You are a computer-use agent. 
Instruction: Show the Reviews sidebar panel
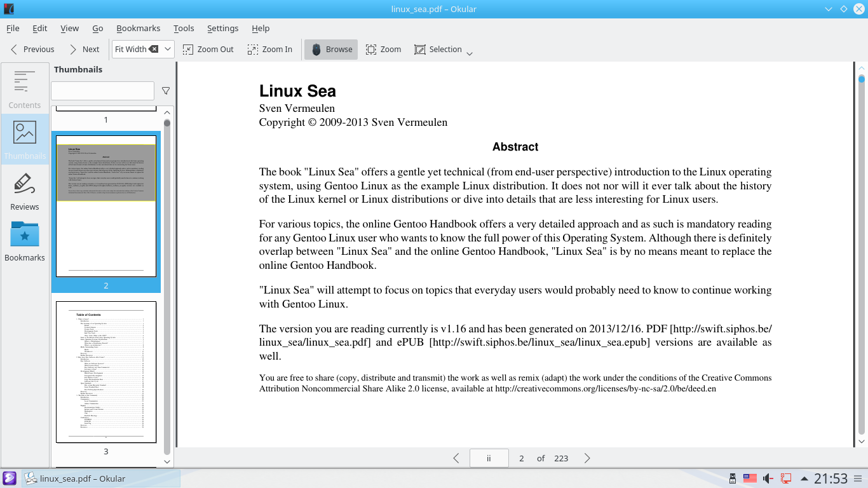tap(25, 191)
